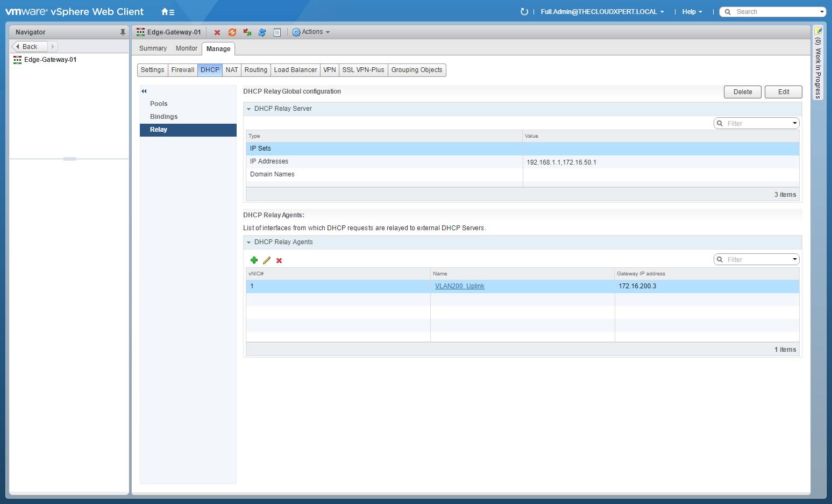Open the Monitor tab
The width and height of the screenshot is (832, 504).
point(186,48)
